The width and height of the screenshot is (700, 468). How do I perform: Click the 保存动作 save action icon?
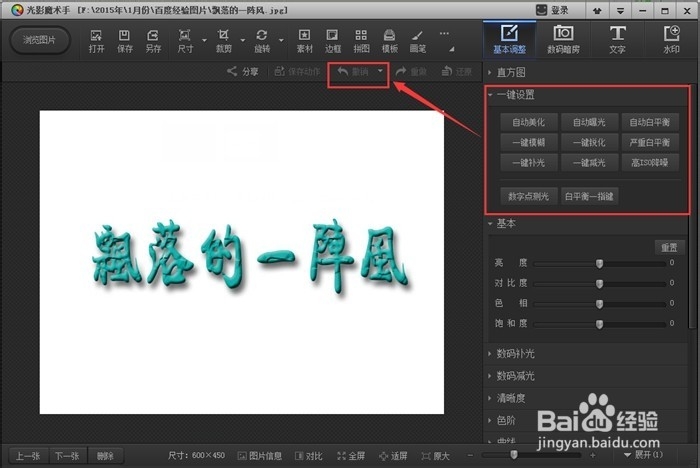tap(297, 71)
